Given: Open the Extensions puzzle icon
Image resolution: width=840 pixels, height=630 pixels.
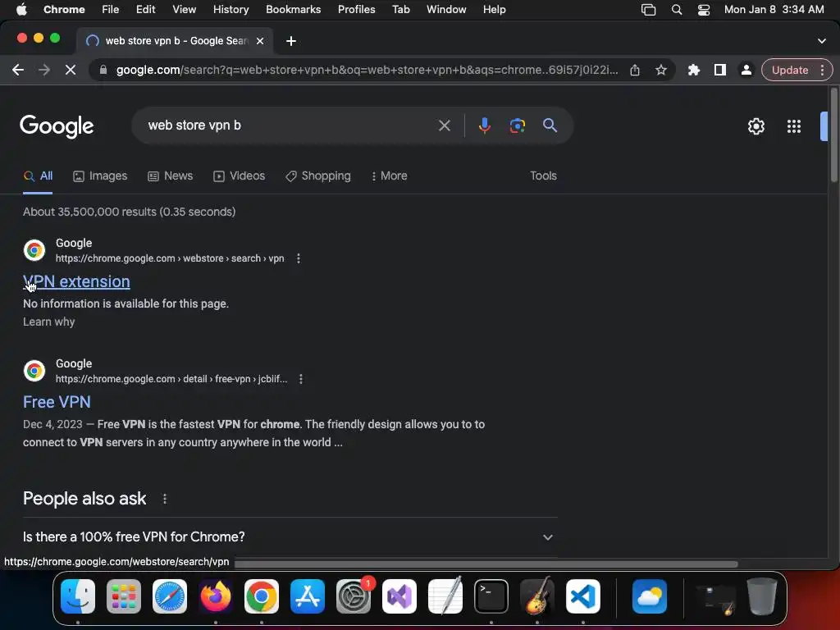Looking at the screenshot, I should pyautogui.click(x=694, y=70).
